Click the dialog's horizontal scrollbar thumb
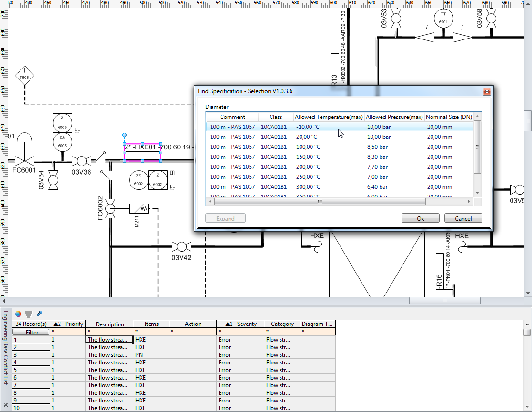Viewport: 532px width, 412px height. tap(320, 201)
